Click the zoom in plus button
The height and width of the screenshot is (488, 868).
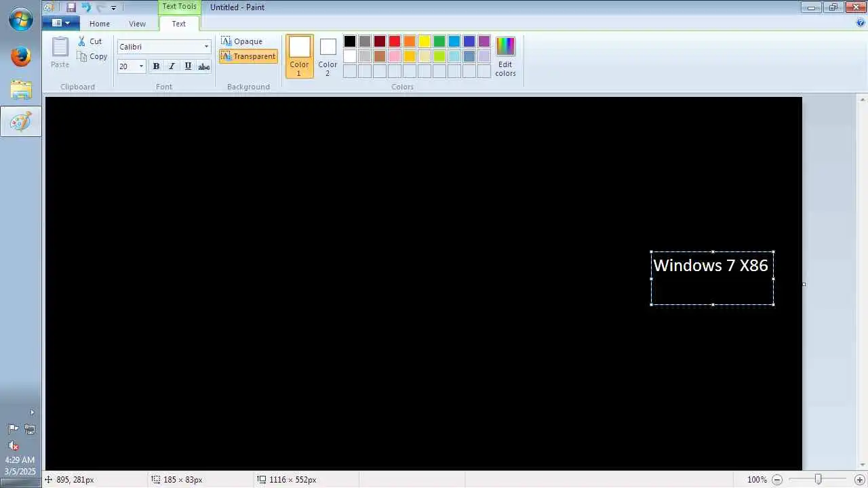tap(859, 480)
